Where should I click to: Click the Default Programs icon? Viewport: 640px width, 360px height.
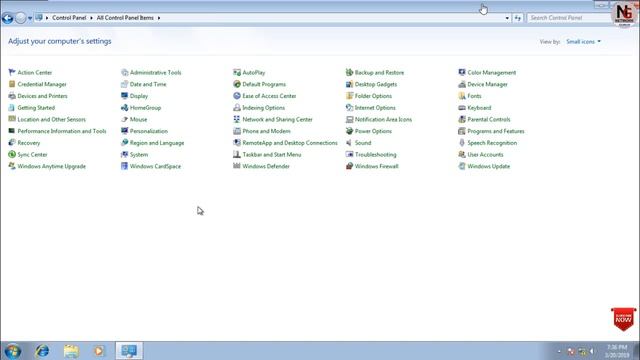tap(237, 84)
